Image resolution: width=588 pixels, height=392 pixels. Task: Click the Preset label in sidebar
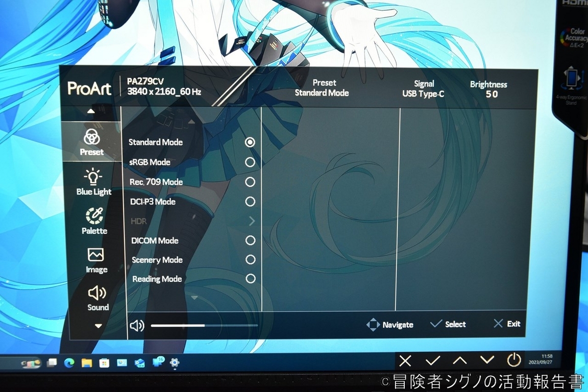92,152
